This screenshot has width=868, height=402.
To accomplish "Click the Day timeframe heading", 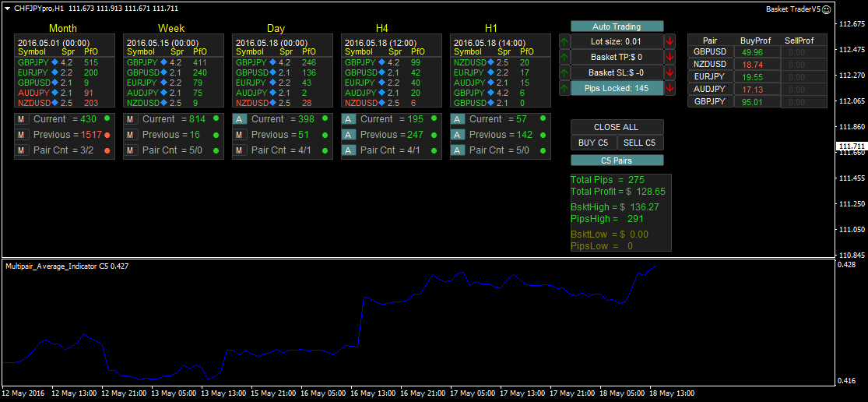I will (x=276, y=28).
